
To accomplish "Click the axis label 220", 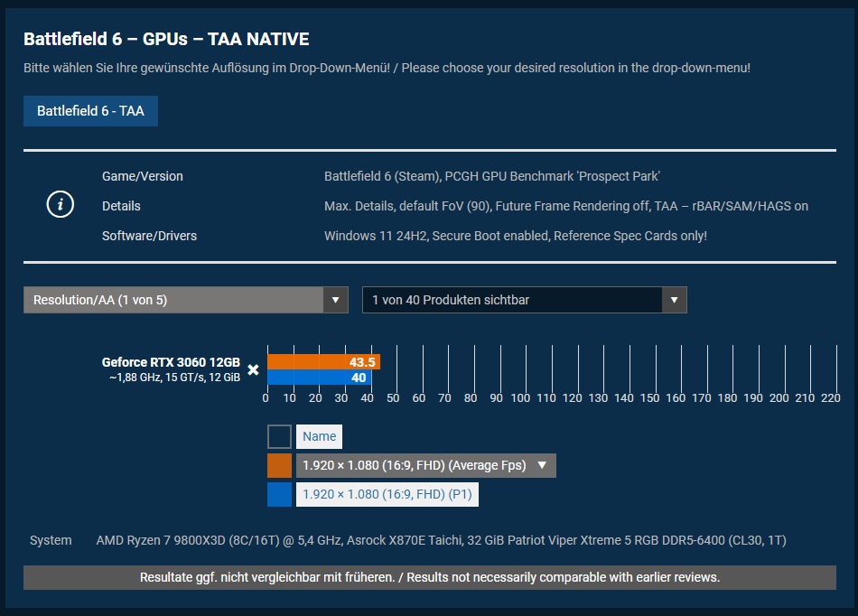I will (x=831, y=398).
